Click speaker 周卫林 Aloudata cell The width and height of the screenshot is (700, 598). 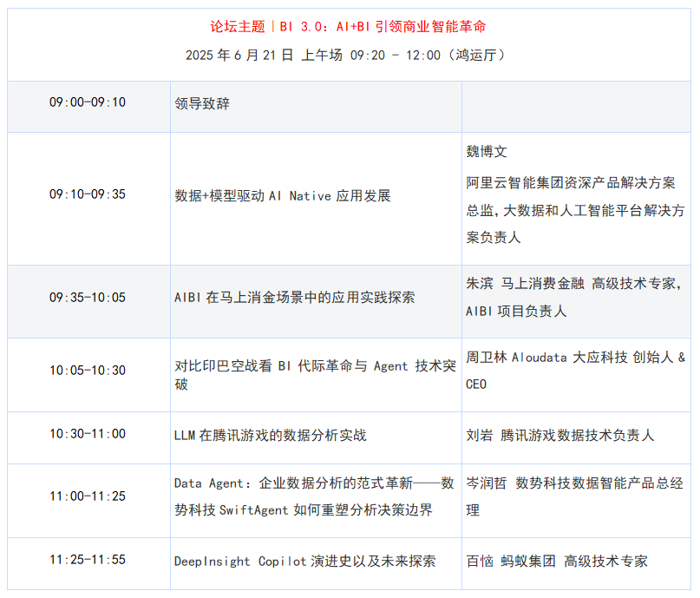pyautogui.click(x=575, y=370)
